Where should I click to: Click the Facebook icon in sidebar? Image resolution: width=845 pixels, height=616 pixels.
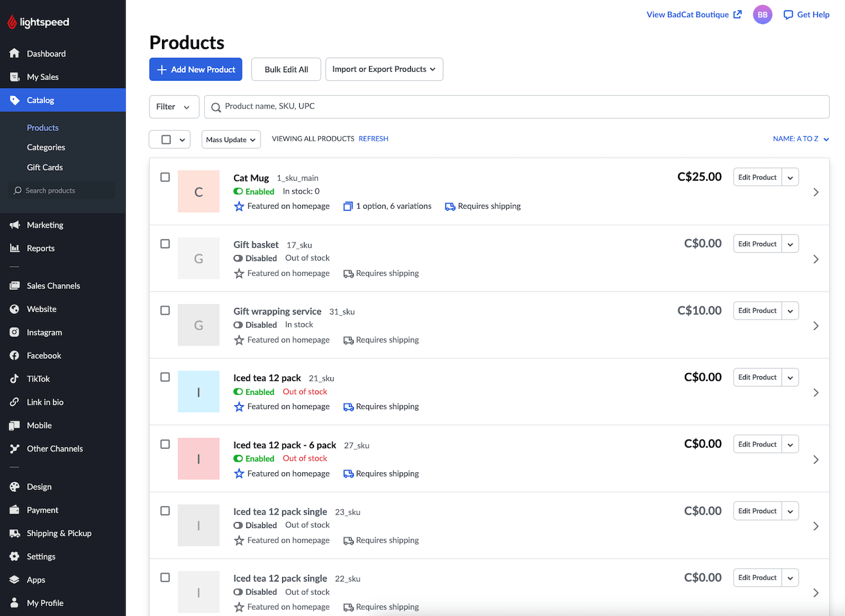pyautogui.click(x=15, y=356)
